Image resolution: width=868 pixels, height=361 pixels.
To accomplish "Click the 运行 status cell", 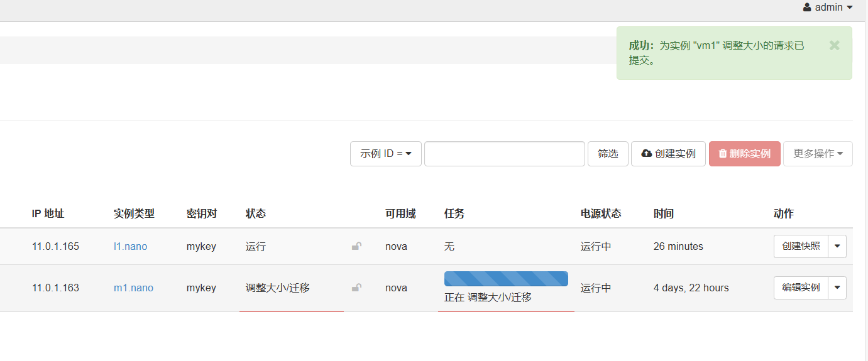I will click(256, 247).
